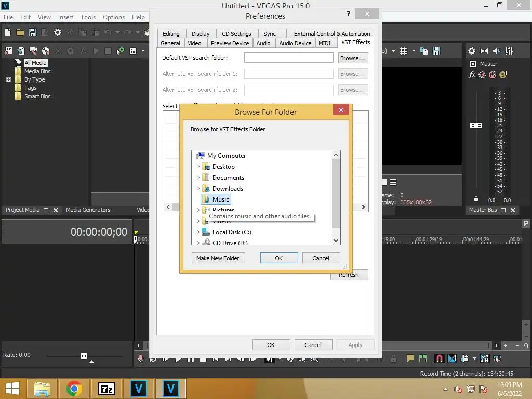Toggle Lock Envelopes to Events icon
532x399 pixels.
point(485,358)
